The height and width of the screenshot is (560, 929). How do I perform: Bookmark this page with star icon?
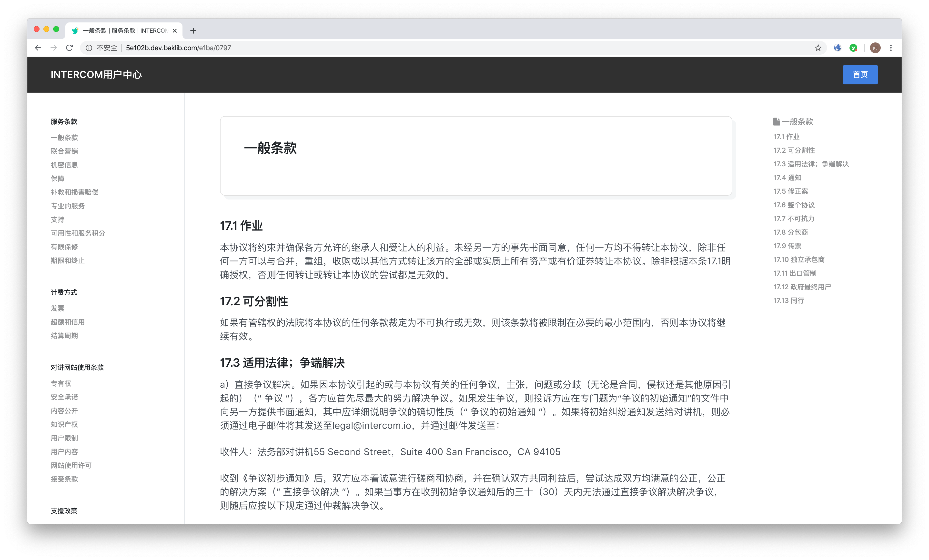pos(818,48)
